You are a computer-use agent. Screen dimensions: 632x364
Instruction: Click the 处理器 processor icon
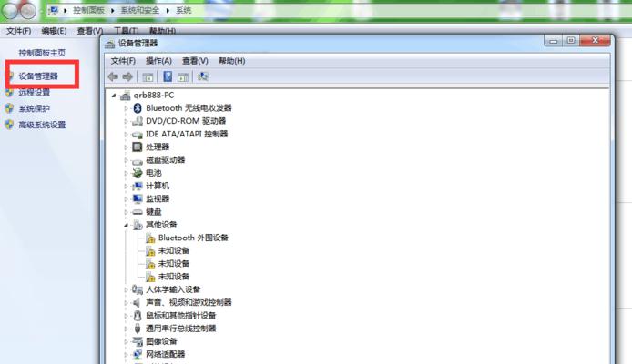[x=138, y=147]
